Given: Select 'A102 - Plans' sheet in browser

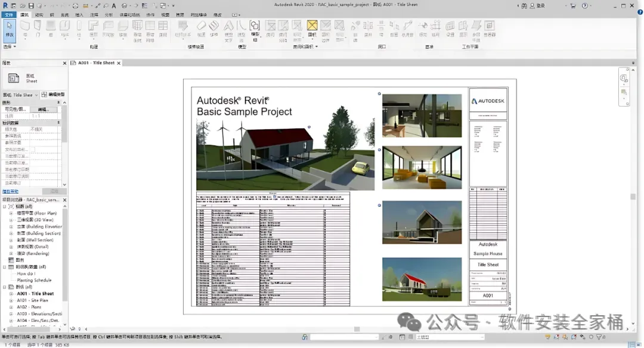Looking at the screenshot, I should click(29, 307).
